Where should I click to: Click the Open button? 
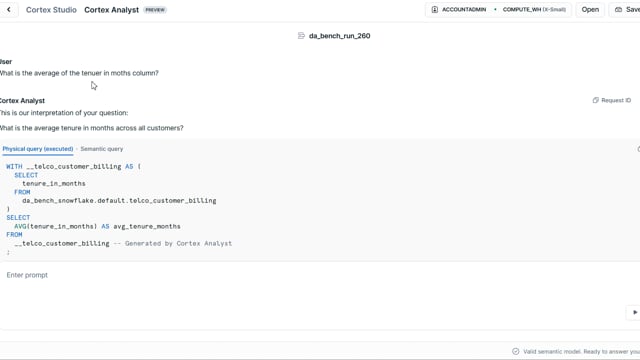tap(590, 9)
